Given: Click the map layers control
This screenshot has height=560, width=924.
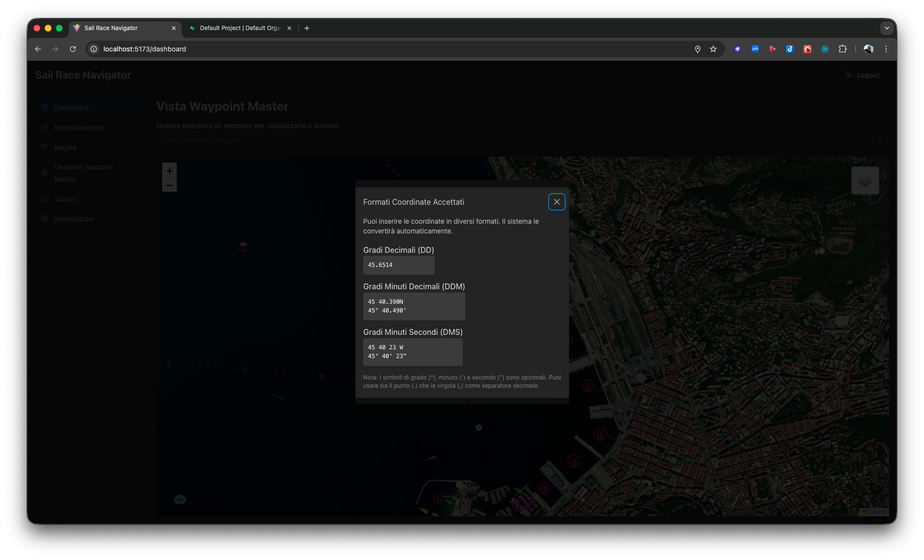Looking at the screenshot, I should coord(865,180).
